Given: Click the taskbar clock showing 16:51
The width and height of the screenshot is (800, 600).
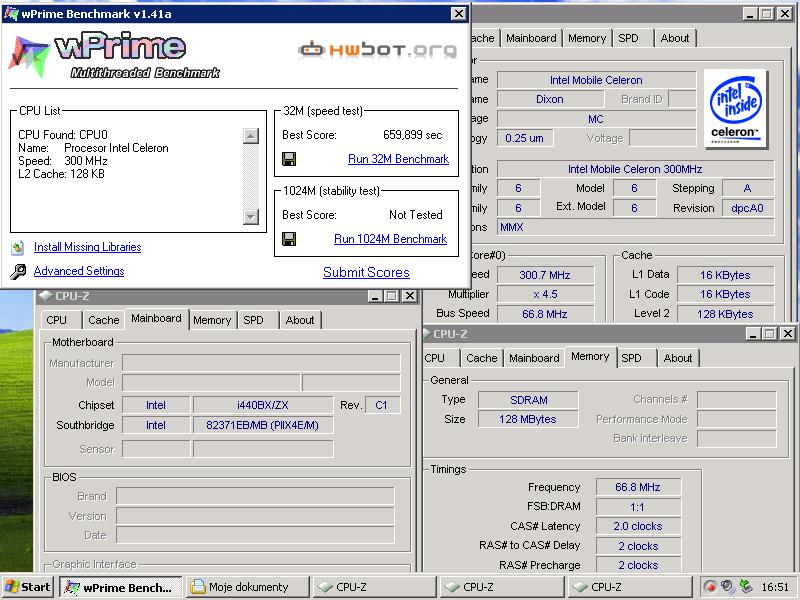Looking at the screenshot, I should click(776, 587).
